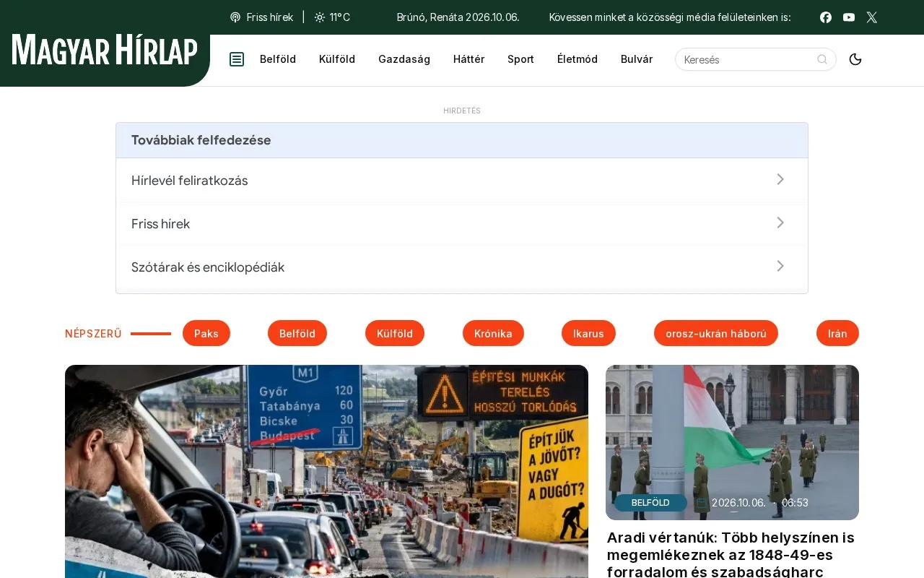Open the Facebook page icon

[x=826, y=17]
